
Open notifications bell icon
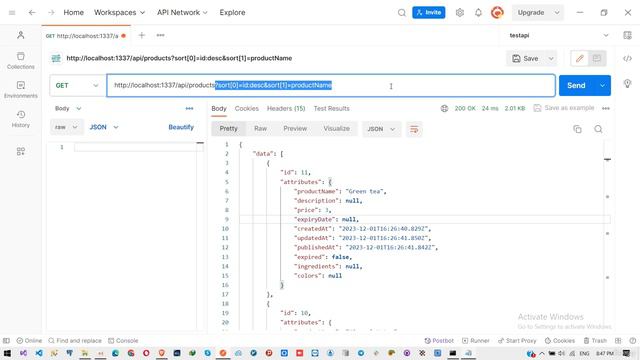coord(478,13)
